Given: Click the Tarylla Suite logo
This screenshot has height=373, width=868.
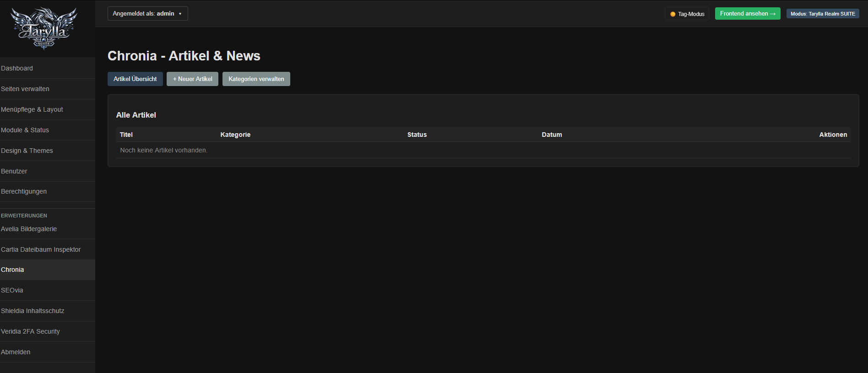Looking at the screenshot, I should point(44,28).
